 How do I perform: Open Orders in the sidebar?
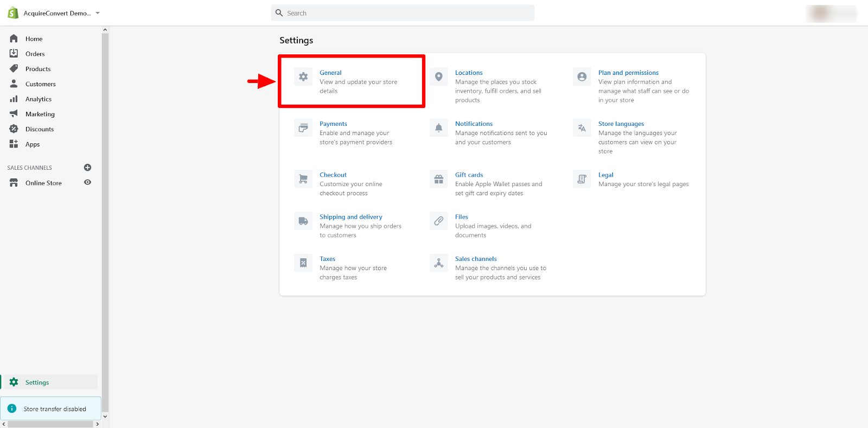tap(35, 54)
